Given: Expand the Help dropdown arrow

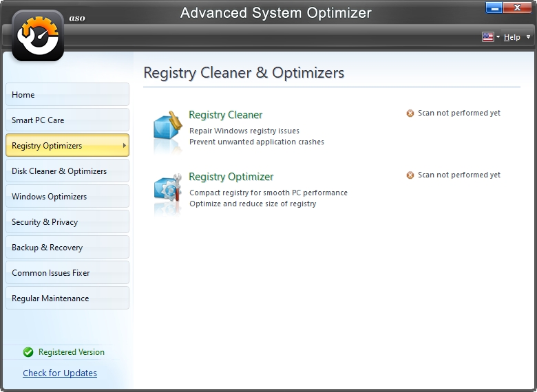Looking at the screenshot, I should tap(528, 36).
